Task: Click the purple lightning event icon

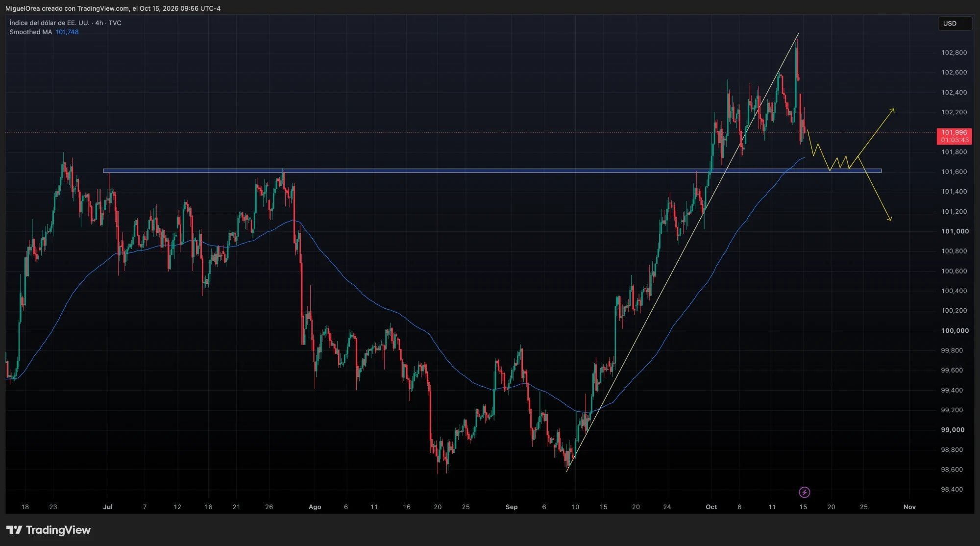Action: [x=804, y=492]
